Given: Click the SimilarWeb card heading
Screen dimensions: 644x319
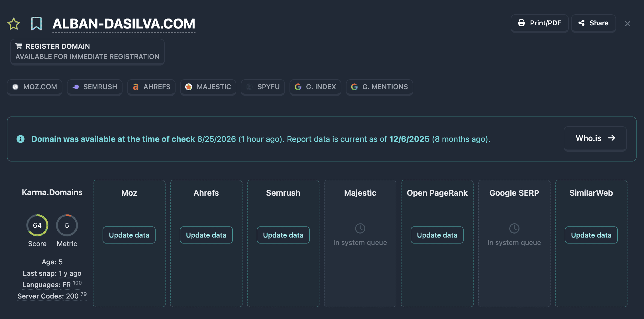Looking at the screenshot, I should (591, 193).
